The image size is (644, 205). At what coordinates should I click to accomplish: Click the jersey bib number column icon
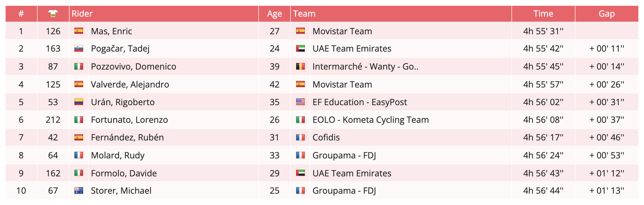coord(53,14)
